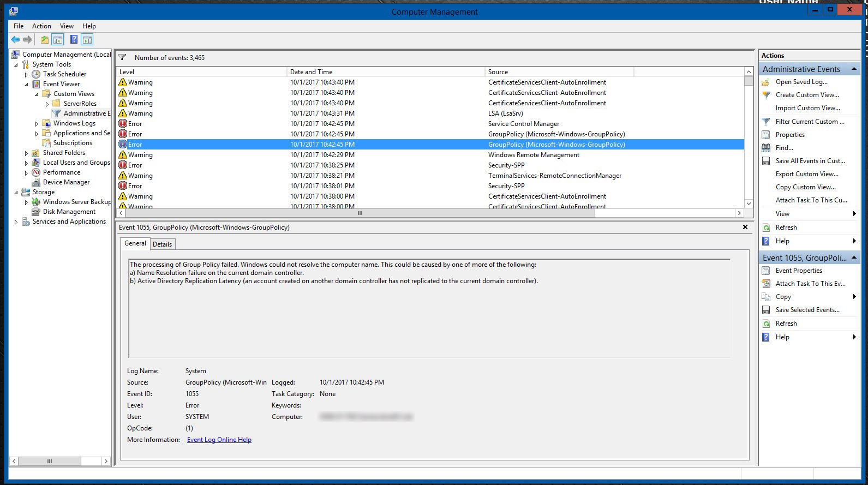Click the error icon on Service Control Manager row
868x485 pixels.
coord(123,124)
